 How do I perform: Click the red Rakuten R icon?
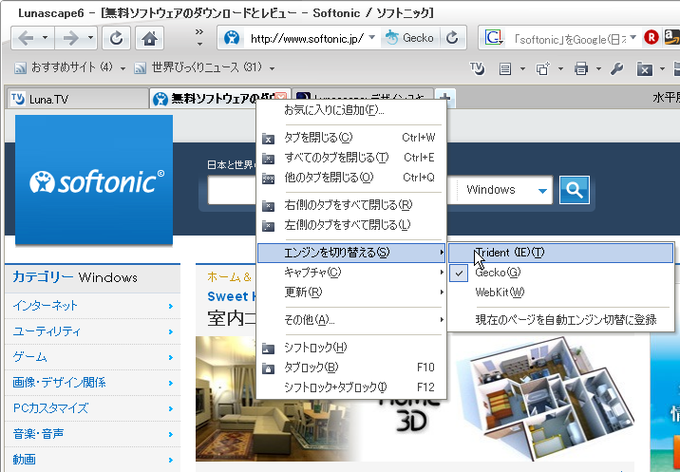pyautogui.click(x=651, y=38)
